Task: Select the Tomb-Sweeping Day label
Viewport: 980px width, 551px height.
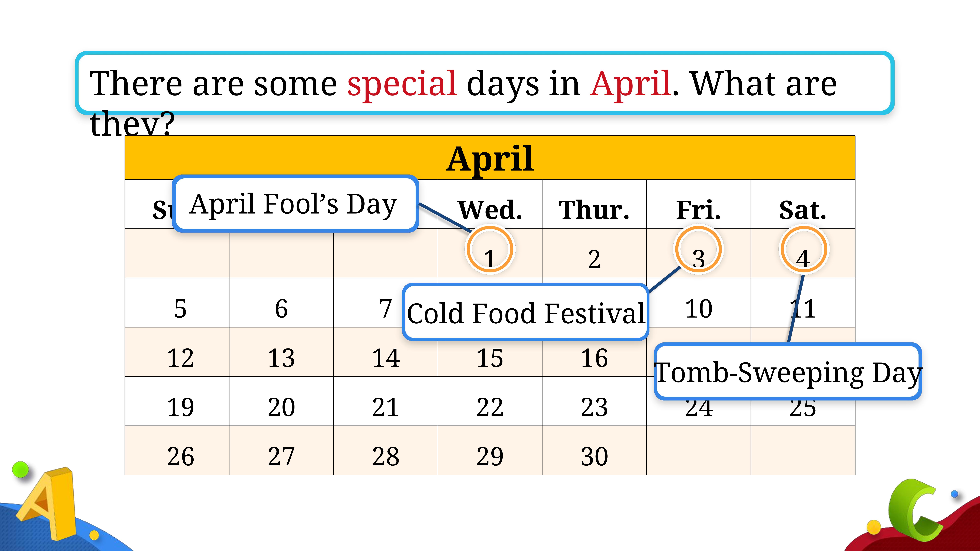Action: pyautogui.click(x=788, y=371)
